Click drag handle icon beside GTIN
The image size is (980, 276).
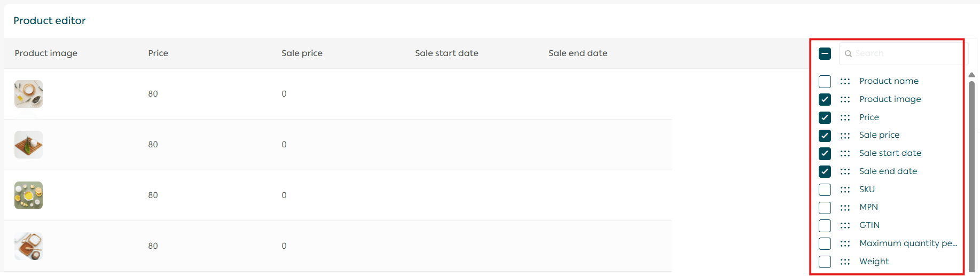(x=845, y=225)
